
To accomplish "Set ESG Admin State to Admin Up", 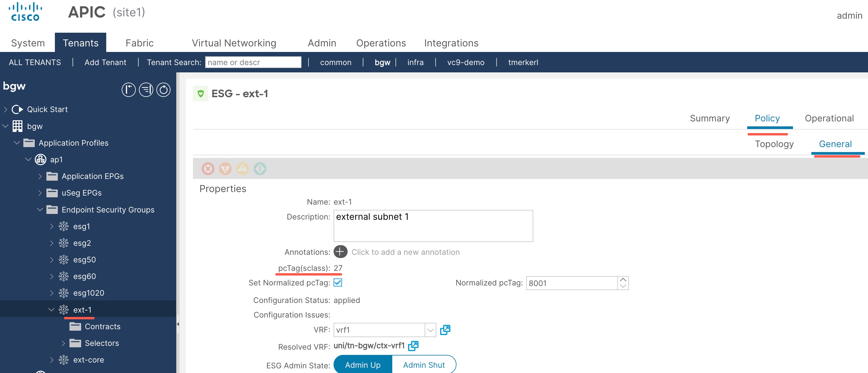I will [x=362, y=365].
